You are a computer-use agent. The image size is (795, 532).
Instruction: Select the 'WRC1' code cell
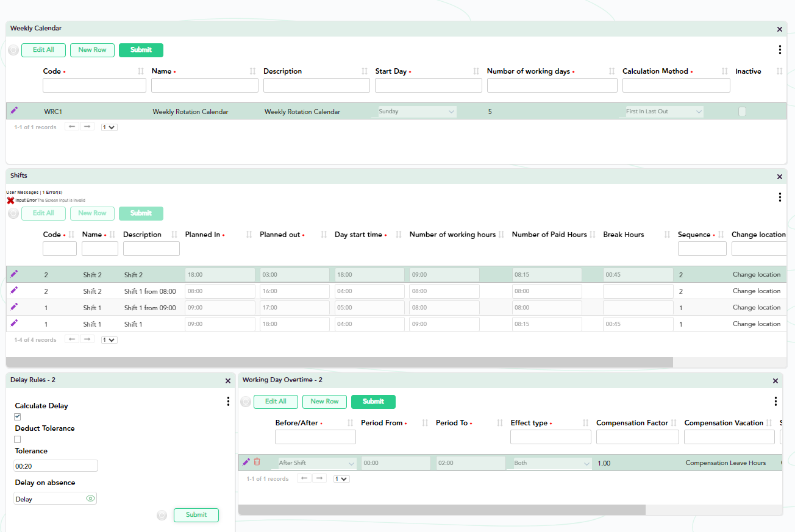click(x=53, y=112)
